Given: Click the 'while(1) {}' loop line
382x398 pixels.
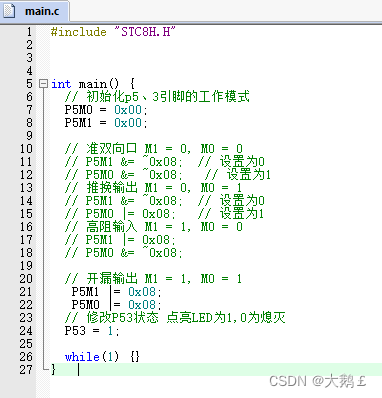Looking at the screenshot, I should [102, 357].
